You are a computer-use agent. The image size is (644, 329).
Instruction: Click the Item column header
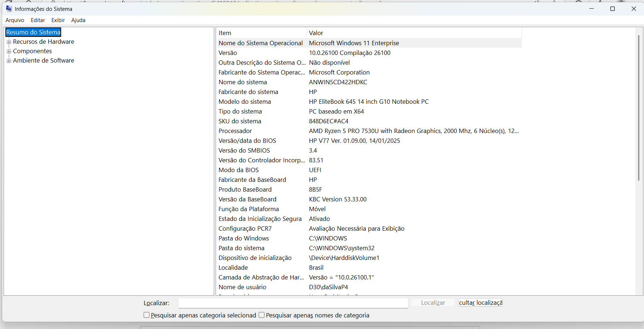tap(262, 33)
